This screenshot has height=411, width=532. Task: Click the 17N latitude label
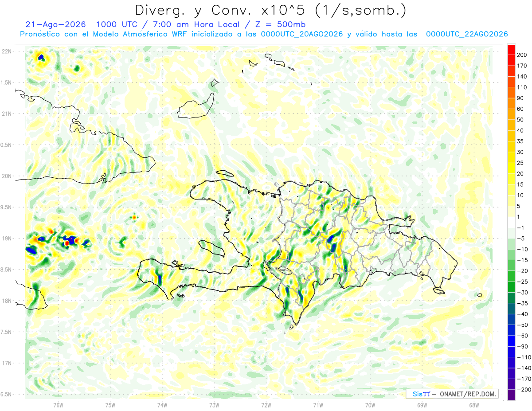tap(7, 363)
